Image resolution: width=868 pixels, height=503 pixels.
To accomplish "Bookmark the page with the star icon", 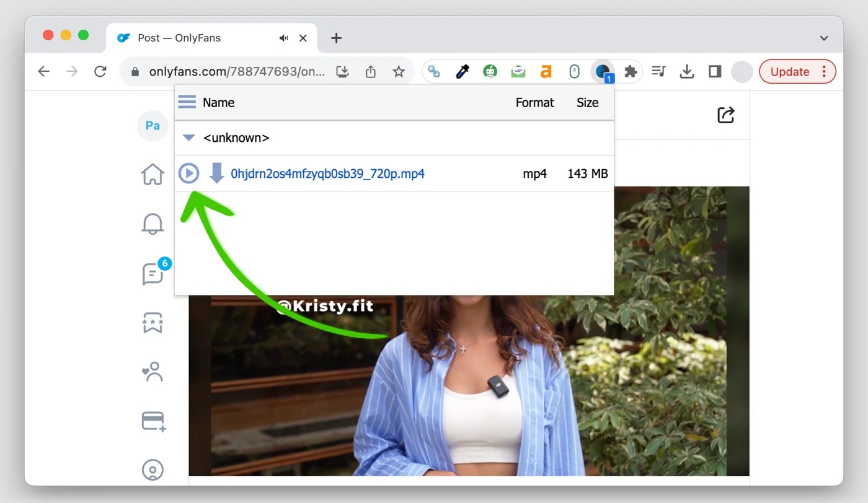I will 399,71.
